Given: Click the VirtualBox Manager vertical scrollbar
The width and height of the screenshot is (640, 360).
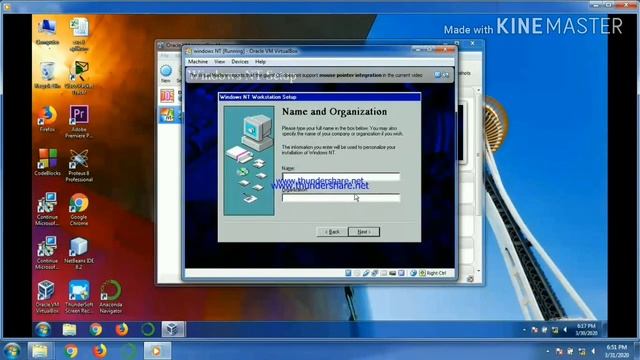Looking at the screenshot, I should (478, 180).
